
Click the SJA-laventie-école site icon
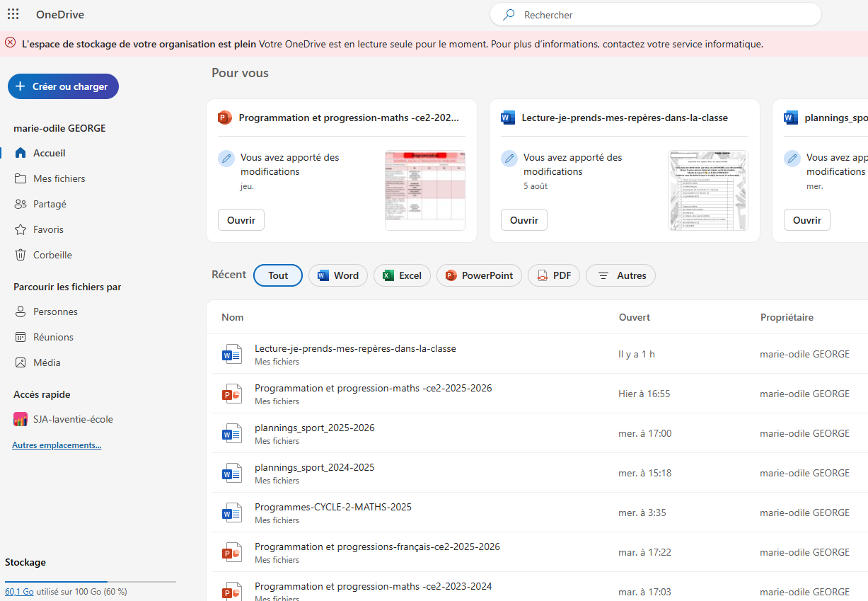(21, 419)
